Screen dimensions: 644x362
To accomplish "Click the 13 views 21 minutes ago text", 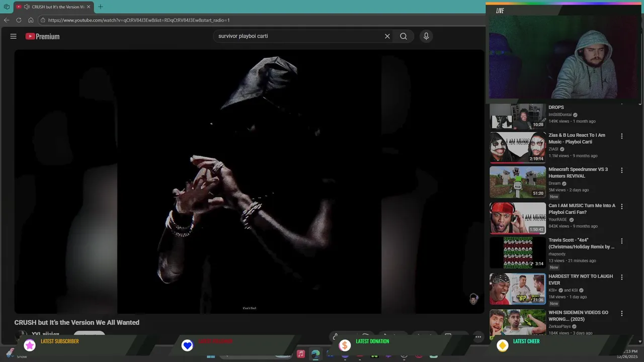I will (x=572, y=260).
